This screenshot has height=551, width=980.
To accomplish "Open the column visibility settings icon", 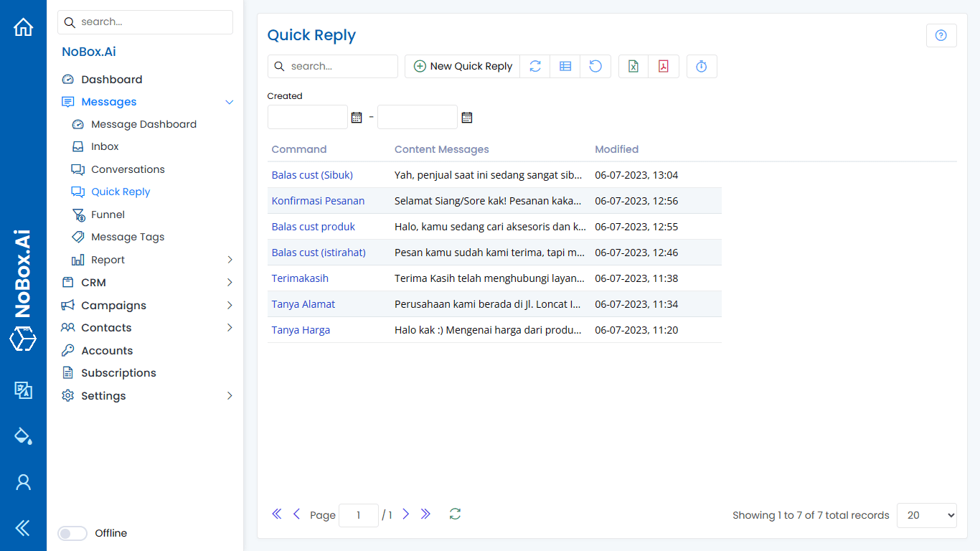I will pyautogui.click(x=565, y=66).
